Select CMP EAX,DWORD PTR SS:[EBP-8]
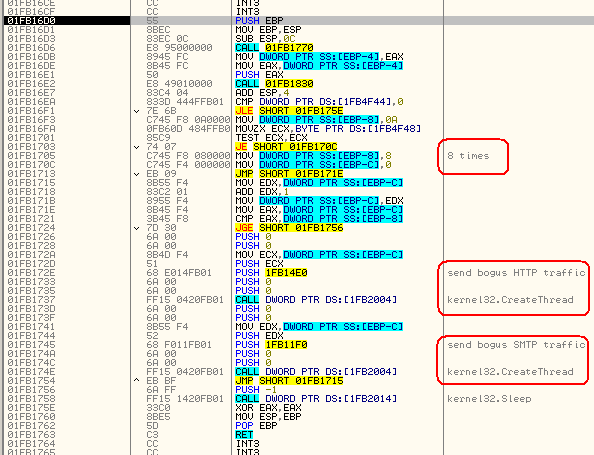 click(x=319, y=219)
